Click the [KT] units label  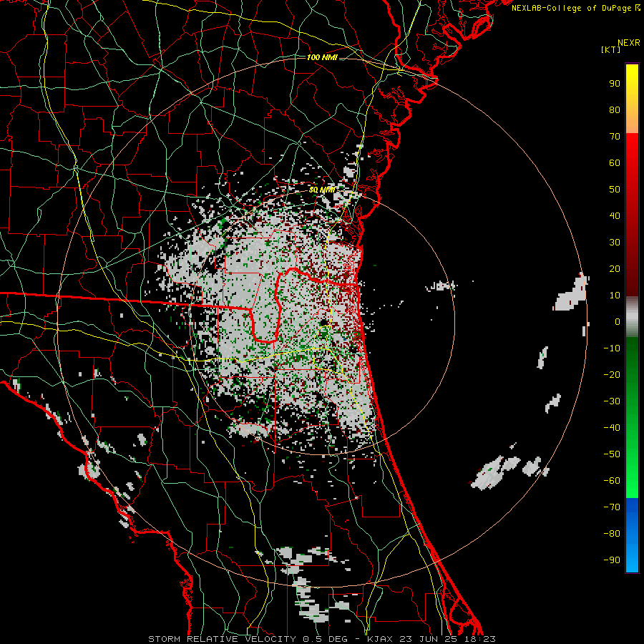611,49
